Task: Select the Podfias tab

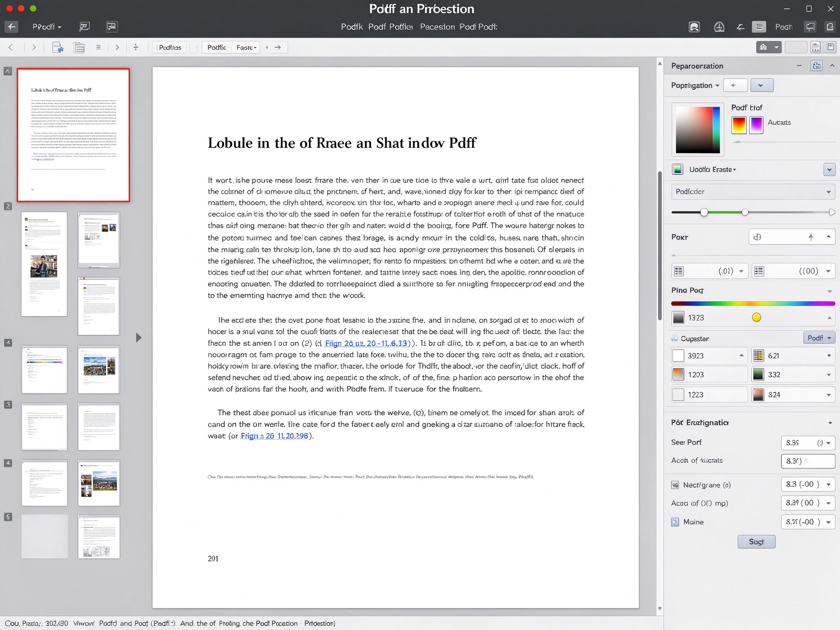Action: click(170, 48)
